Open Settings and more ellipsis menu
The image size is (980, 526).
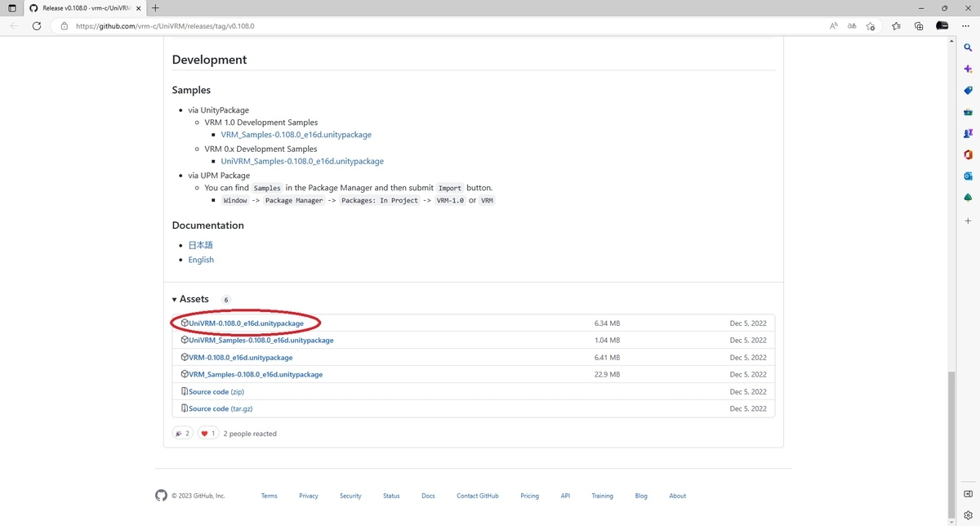[x=966, y=26]
